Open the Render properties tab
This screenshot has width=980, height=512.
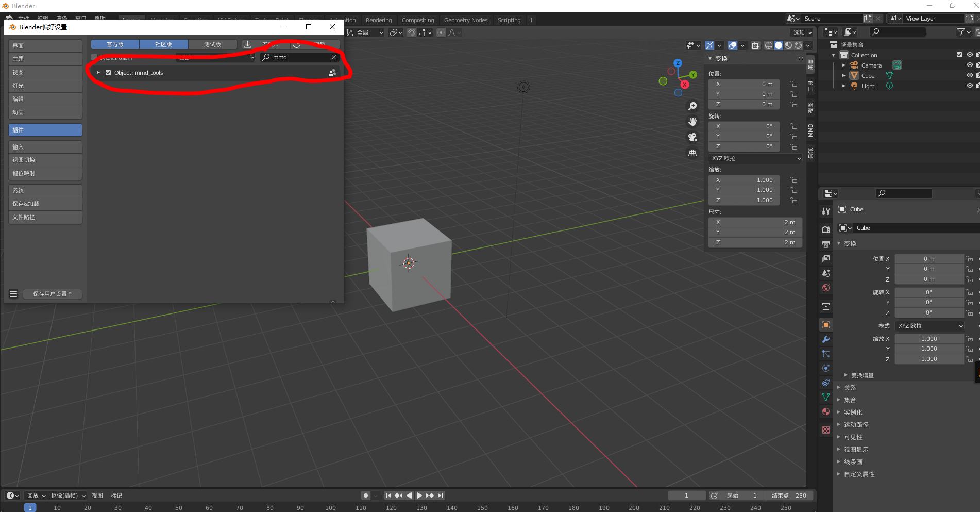tap(826, 229)
